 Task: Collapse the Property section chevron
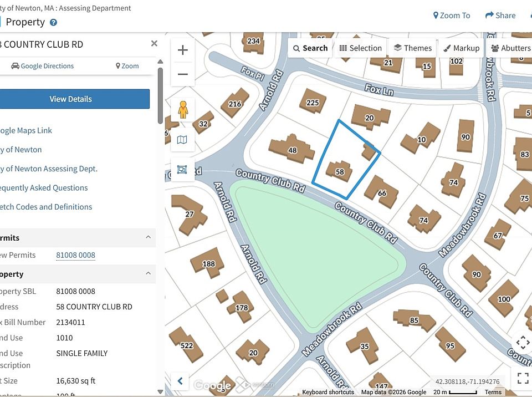(x=148, y=274)
